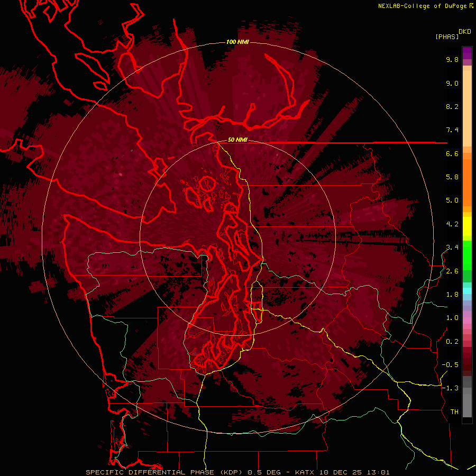Screen dimensions: 476x476
Task: Click the SPECIFIC DIFFERENTIAL PHASE caption text
Action: (x=150, y=472)
